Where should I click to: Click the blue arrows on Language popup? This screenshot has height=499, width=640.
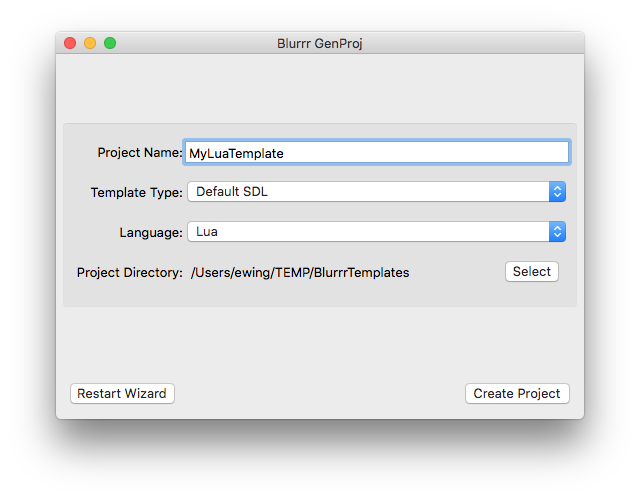tap(557, 232)
